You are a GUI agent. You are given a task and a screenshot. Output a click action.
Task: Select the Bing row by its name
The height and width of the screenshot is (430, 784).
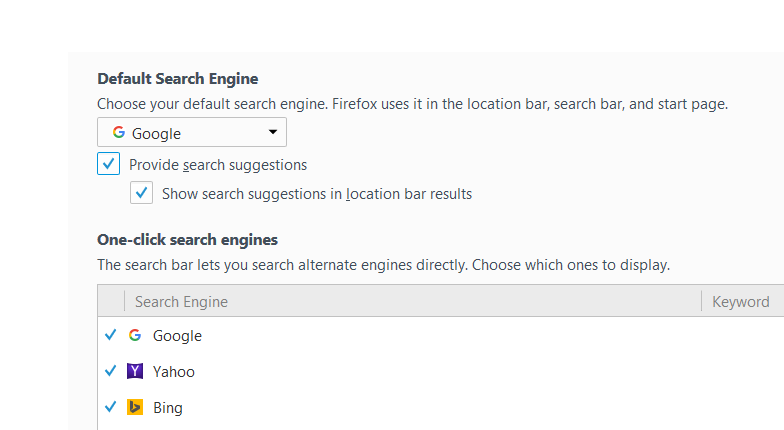(168, 408)
